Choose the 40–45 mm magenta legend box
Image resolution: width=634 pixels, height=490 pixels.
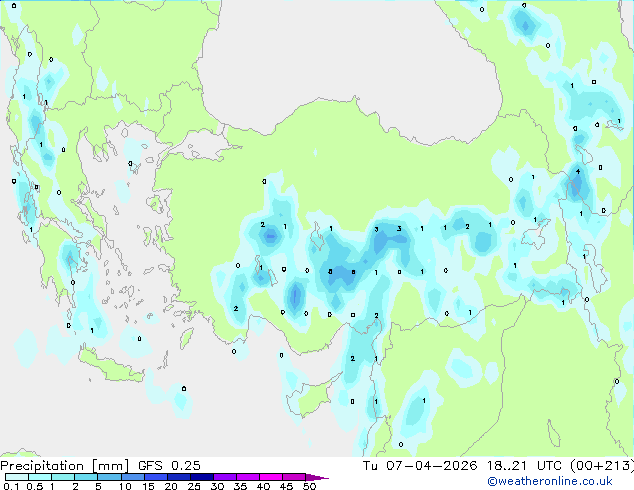(271, 477)
